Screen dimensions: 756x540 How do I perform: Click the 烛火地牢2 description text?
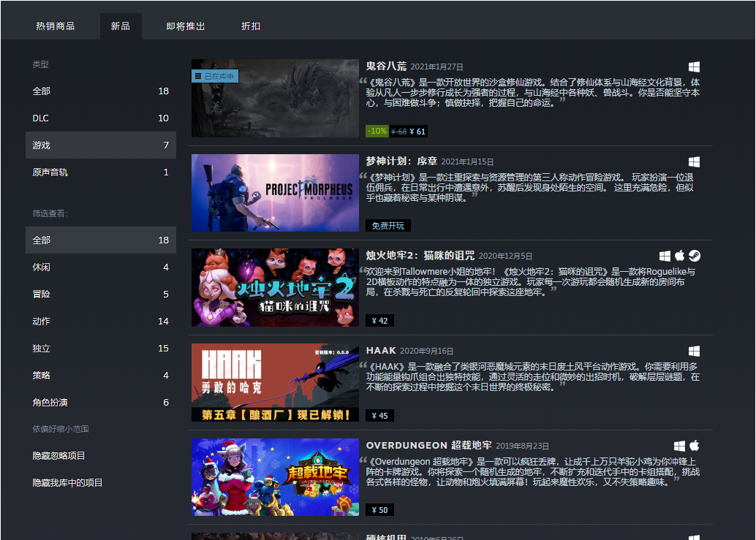tap(530, 282)
